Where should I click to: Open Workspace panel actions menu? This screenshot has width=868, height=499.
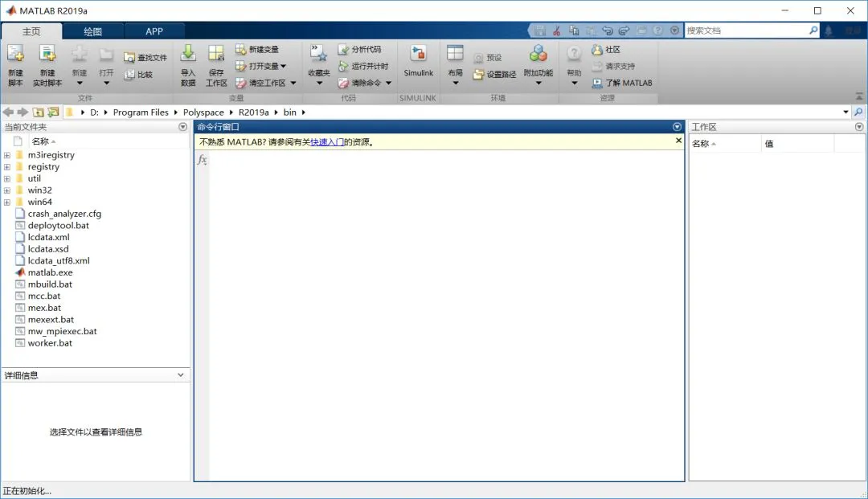(859, 127)
